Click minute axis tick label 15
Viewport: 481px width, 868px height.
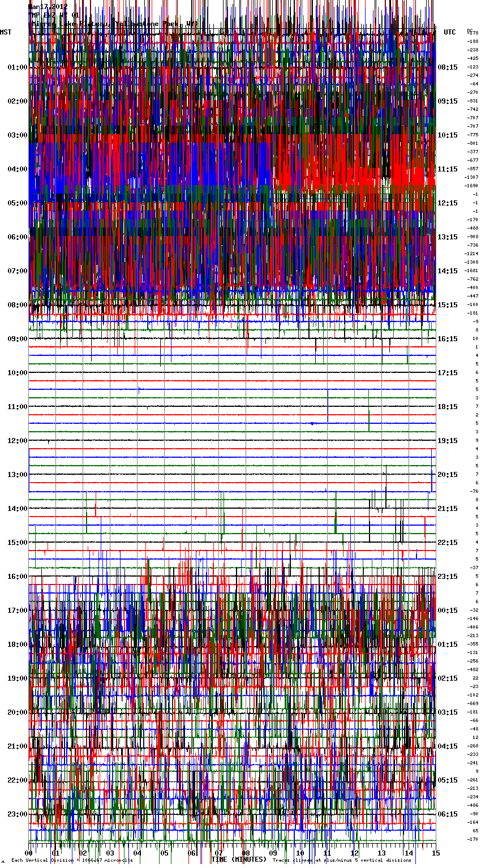435,853
